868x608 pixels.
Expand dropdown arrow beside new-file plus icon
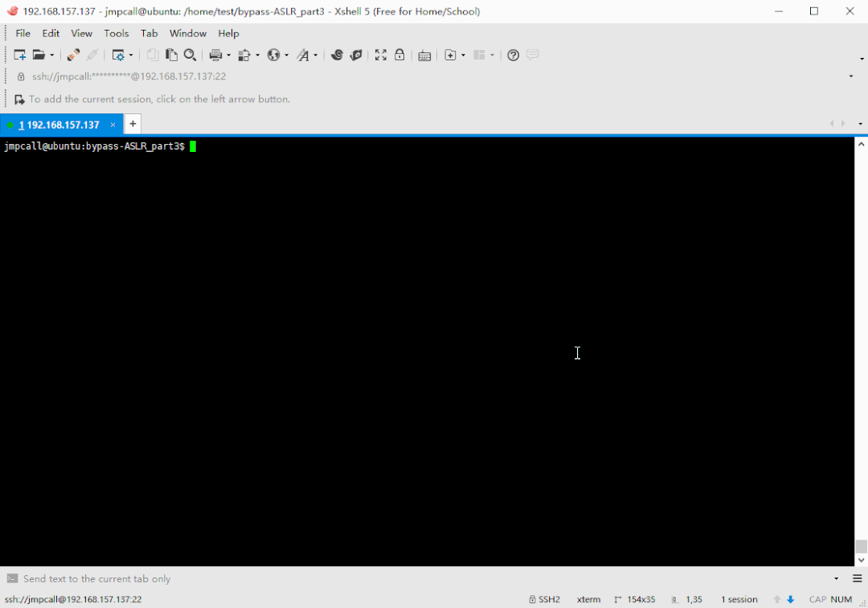464,55
